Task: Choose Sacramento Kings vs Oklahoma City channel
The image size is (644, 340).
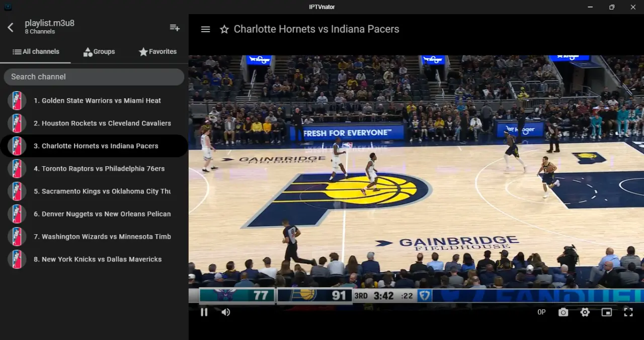Action: (94, 191)
